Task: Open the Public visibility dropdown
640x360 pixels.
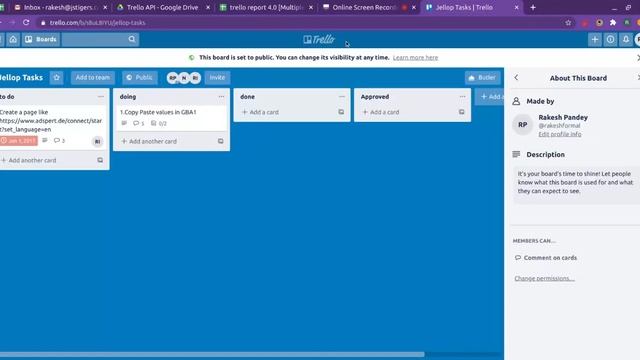Action: pyautogui.click(x=140, y=78)
